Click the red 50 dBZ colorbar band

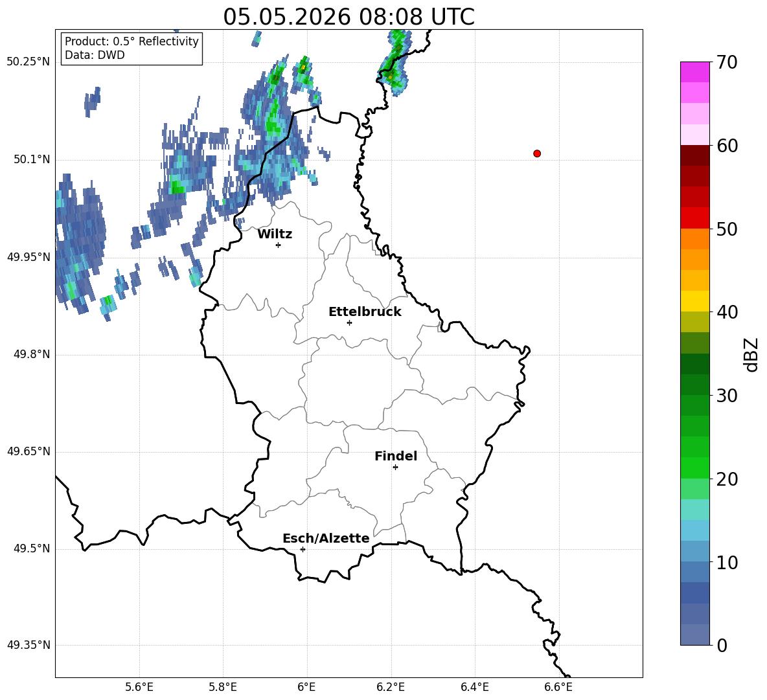694,218
